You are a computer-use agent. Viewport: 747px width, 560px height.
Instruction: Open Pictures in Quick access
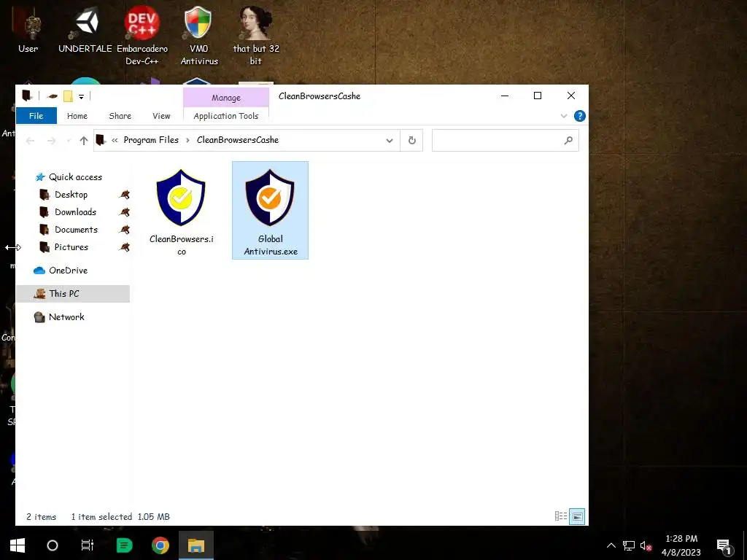(x=71, y=247)
